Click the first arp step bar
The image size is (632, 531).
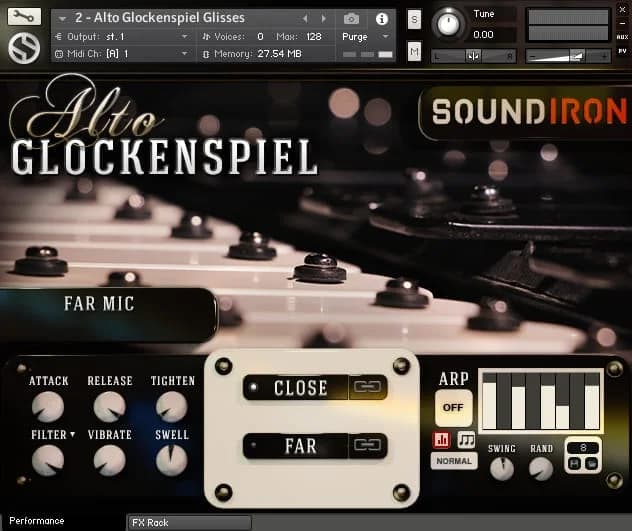pyautogui.click(x=489, y=401)
